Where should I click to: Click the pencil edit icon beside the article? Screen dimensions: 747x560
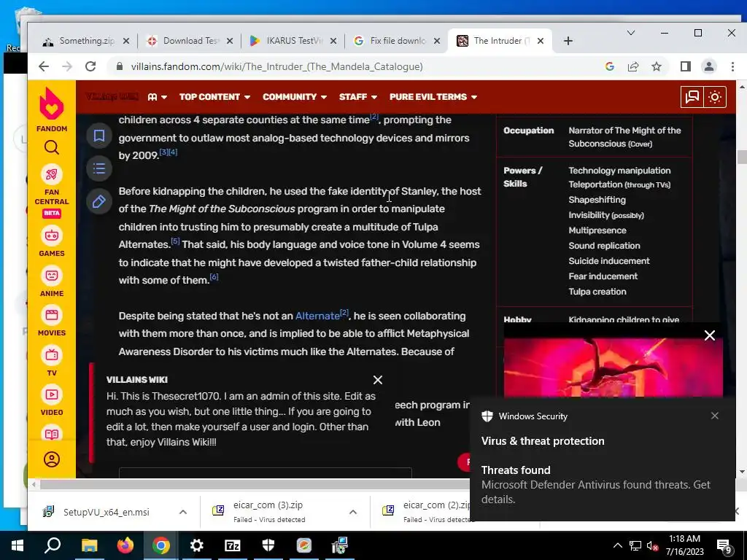(x=99, y=201)
